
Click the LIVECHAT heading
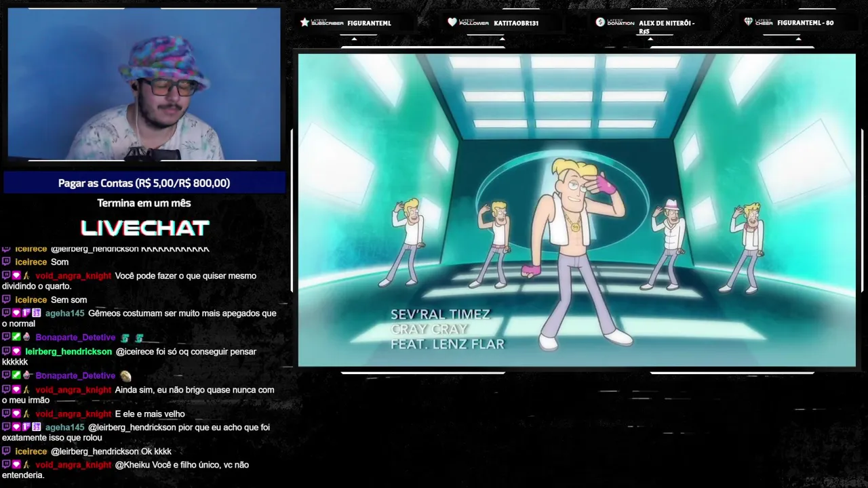(x=145, y=228)
